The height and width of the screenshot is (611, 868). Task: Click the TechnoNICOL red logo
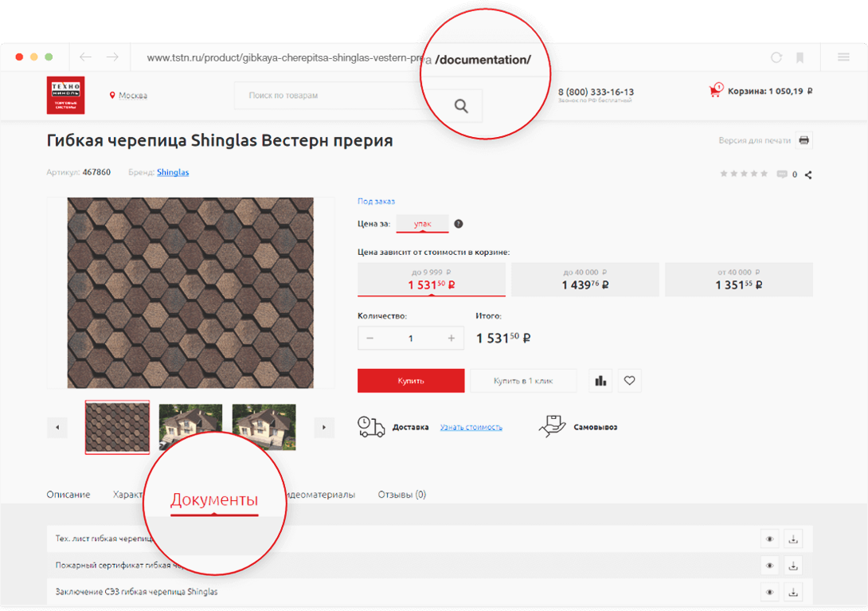point(65,96)
